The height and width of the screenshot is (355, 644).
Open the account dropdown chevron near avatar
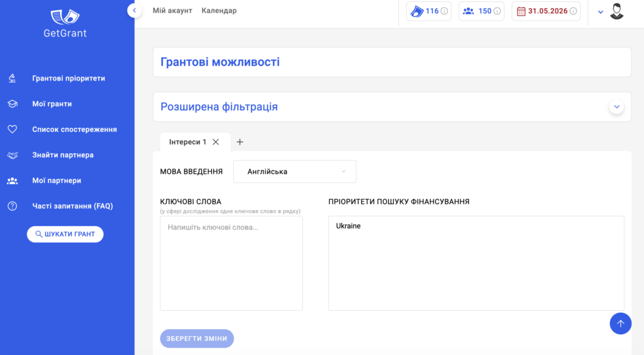tap(600, 12)
